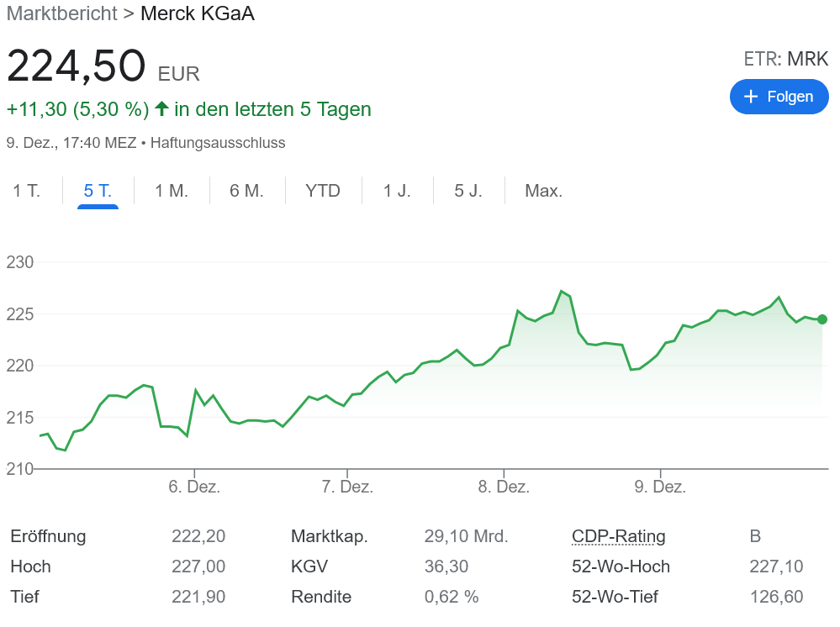
Task: Open the Haftungsausschluss disclaimer link
Action: click(218, 143)
